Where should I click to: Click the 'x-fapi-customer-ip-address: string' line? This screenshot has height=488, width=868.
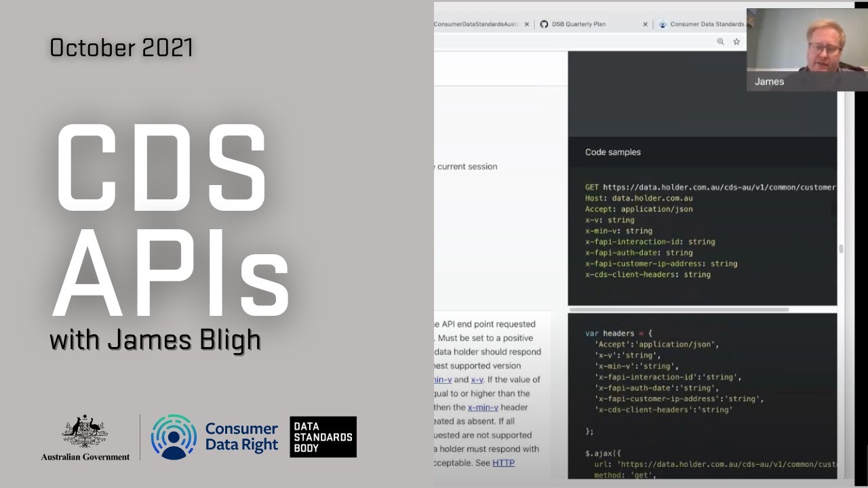tap(661, 264)
